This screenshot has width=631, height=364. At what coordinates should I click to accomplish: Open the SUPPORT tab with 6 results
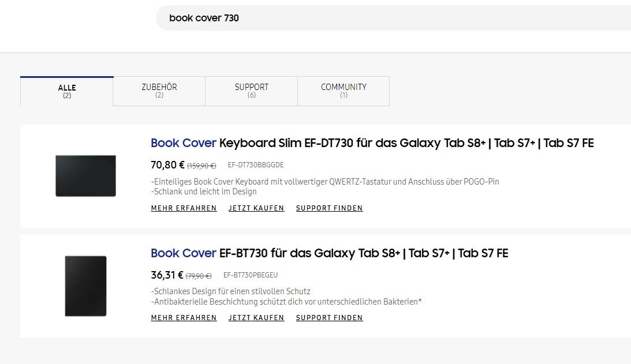pyautogui.click(x=251, y=91)
